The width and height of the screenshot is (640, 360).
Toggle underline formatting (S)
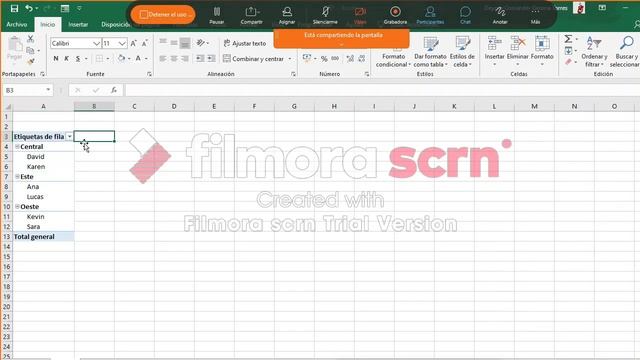click(78, 59)
